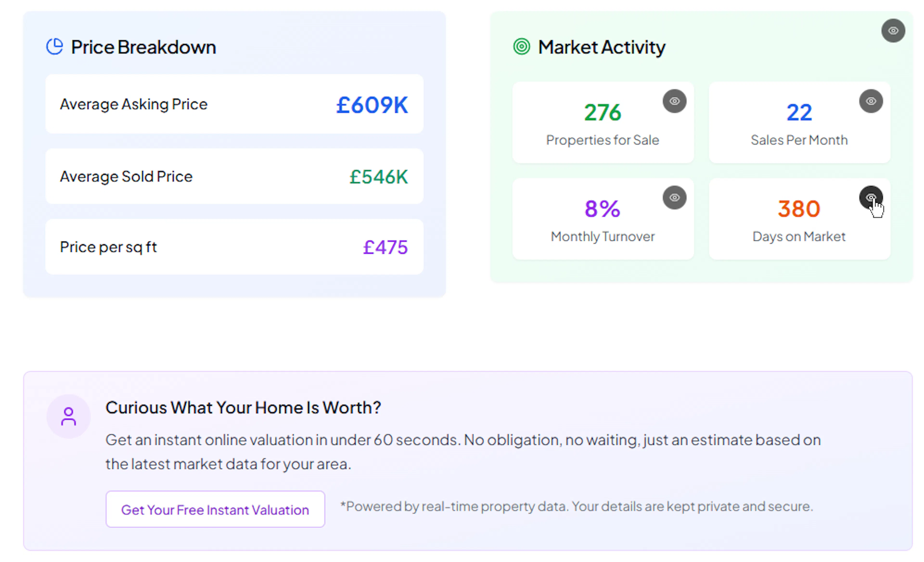Click the 8% Monthly Turnover figure

pyautogui.click(x=603, y=209)
